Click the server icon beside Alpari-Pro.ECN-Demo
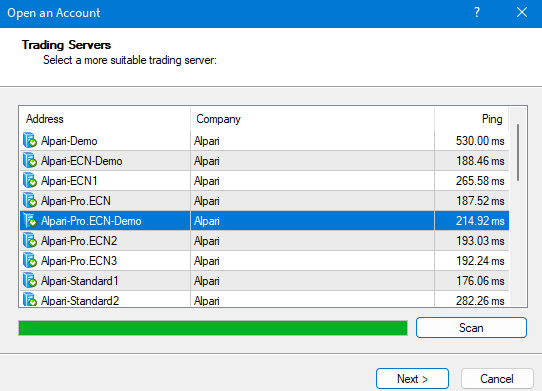This screenshot has width=542, height=391. (30, 221)
